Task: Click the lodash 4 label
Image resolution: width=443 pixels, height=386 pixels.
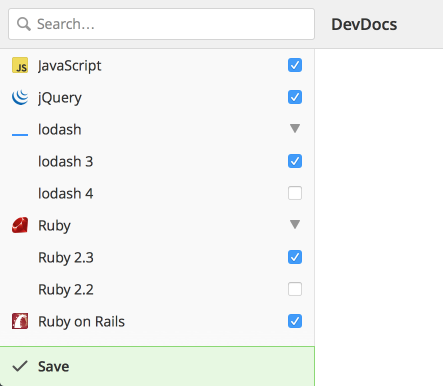Action: pyautogui.click(x=66, y=193)
